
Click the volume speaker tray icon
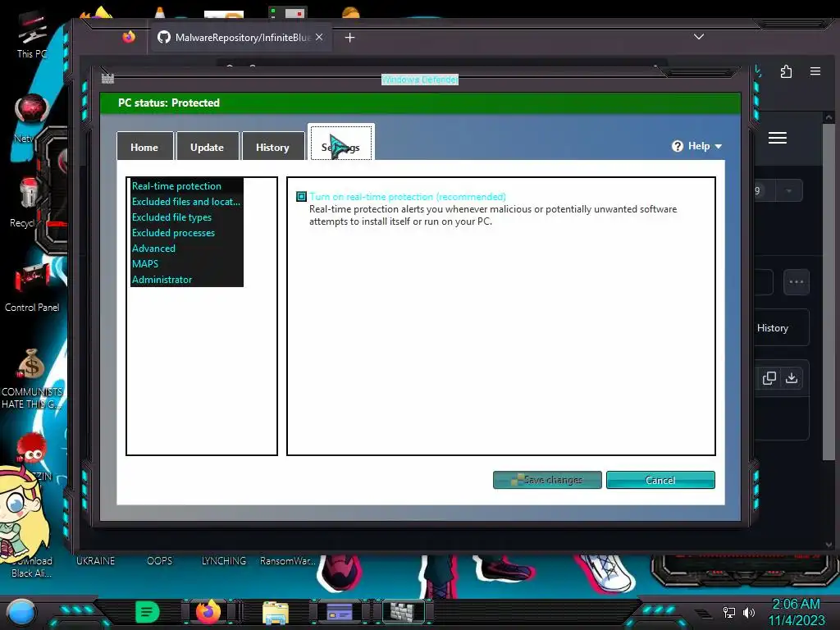pyautogui.click(x=749, y=612)
